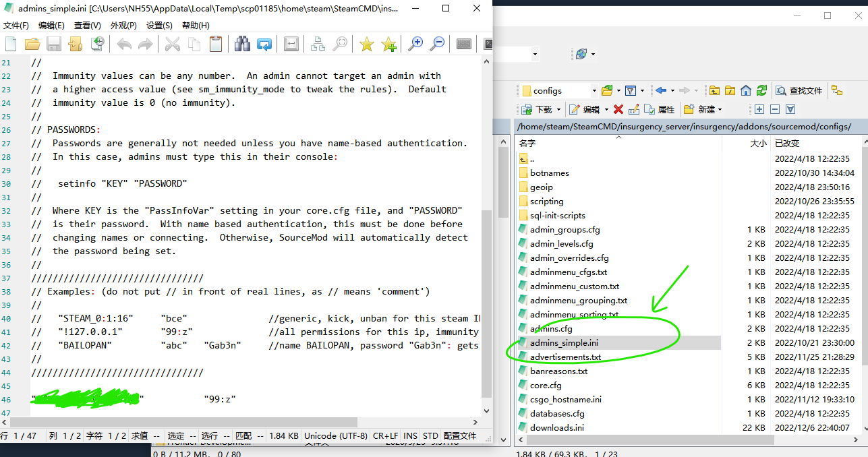Click the red X delete icon
868x457 pixels.
point(618,109)
